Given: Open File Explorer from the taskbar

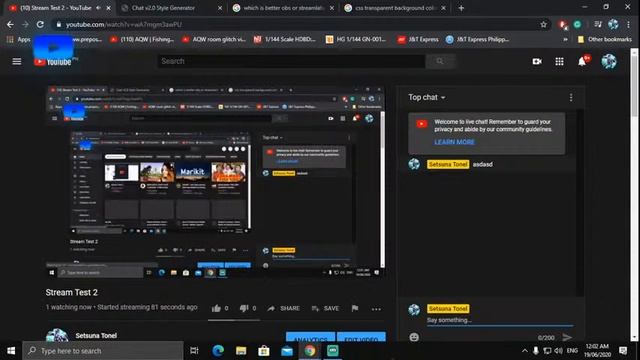Looking at the screenshot, I should (x=241, y=351).
